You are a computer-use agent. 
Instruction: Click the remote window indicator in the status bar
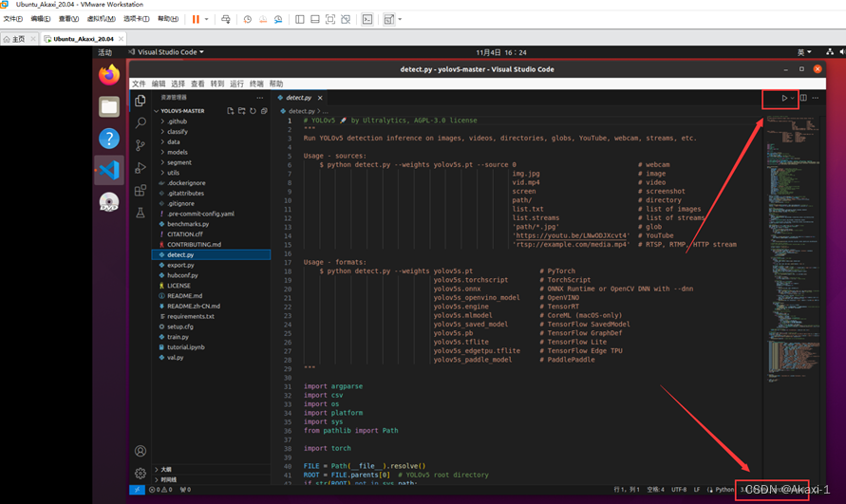point(137,490)
